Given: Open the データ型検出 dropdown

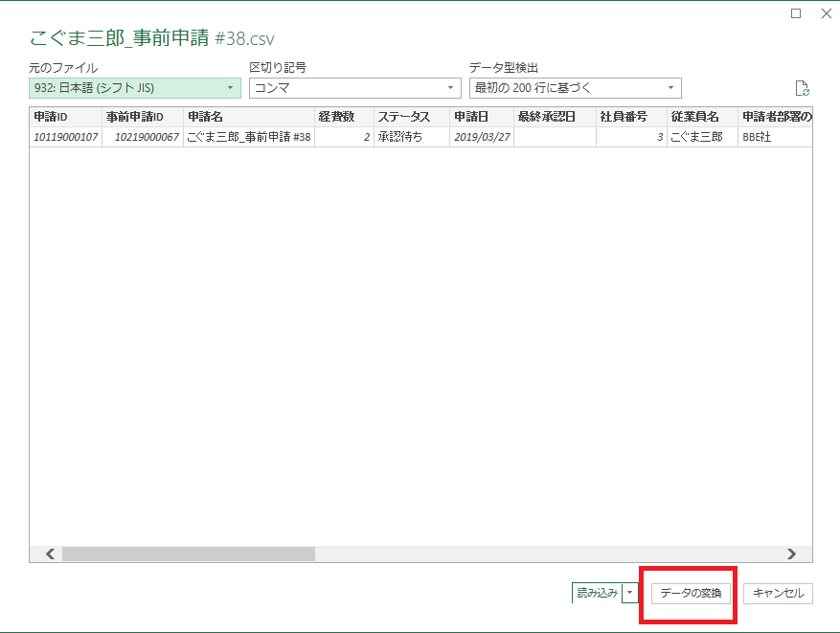Looking at the screenshot, I should [x=576, y=88].
